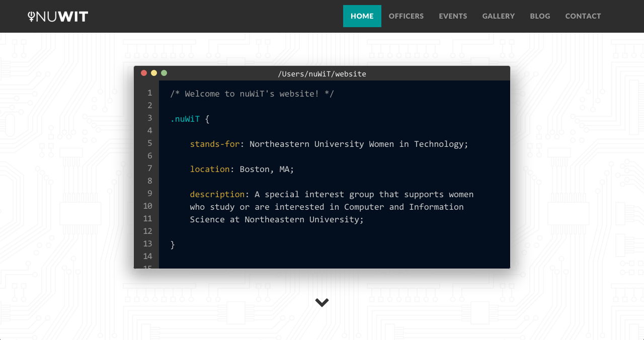Open the GALLERY section
644x340 pixels.
498,16
